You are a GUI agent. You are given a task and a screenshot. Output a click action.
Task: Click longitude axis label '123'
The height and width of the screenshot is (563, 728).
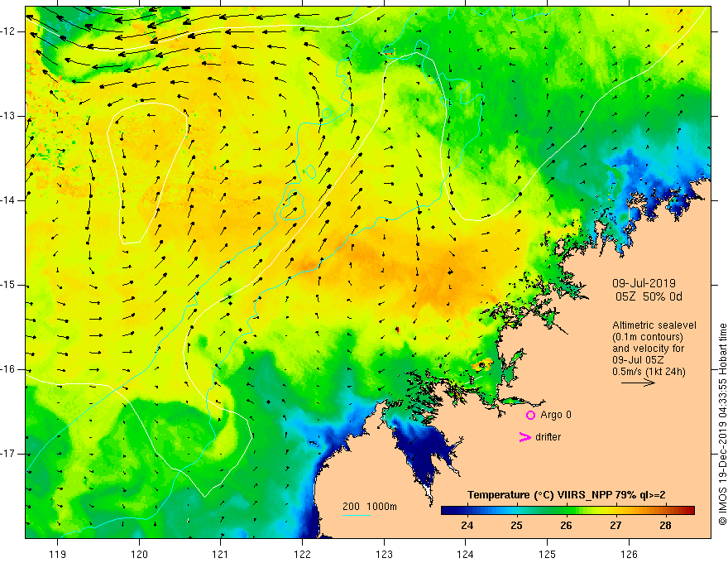pyautogui.click(x=384, y=554)
